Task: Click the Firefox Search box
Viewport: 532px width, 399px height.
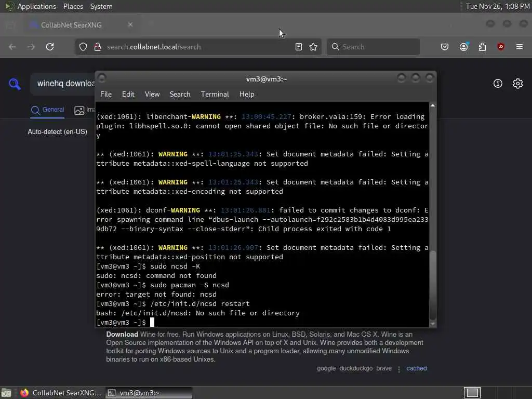Action: coord(373,47)
